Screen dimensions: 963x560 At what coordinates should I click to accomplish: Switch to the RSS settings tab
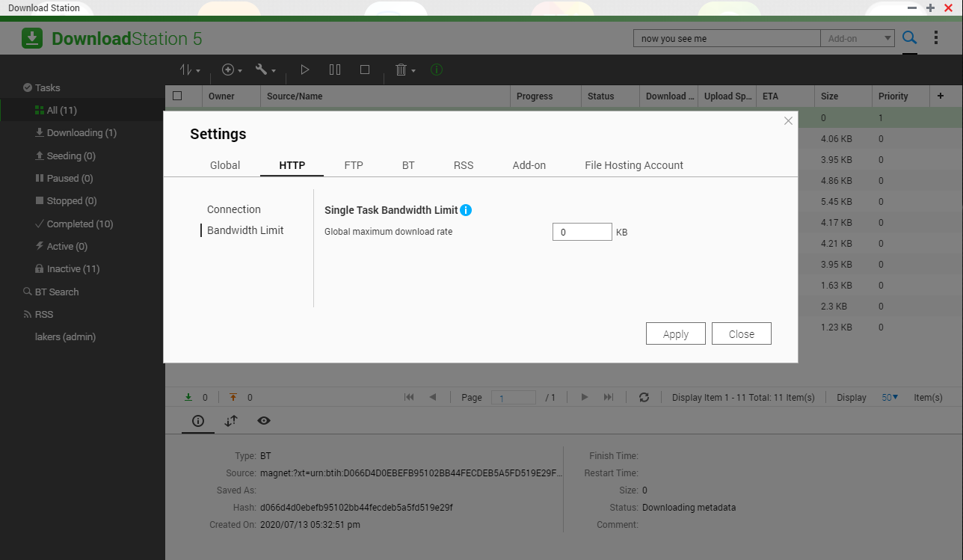click(x=464, y=165)
